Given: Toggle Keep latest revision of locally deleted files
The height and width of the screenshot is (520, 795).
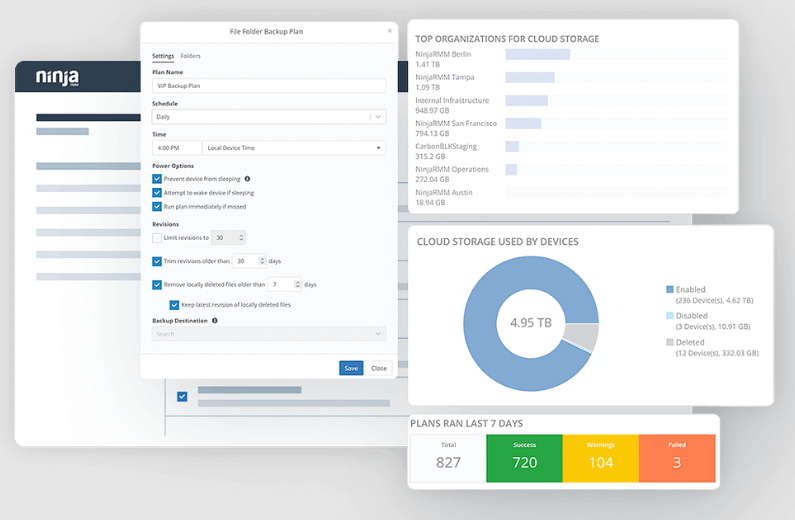Looking at the screenshot, I should [174, 305].
